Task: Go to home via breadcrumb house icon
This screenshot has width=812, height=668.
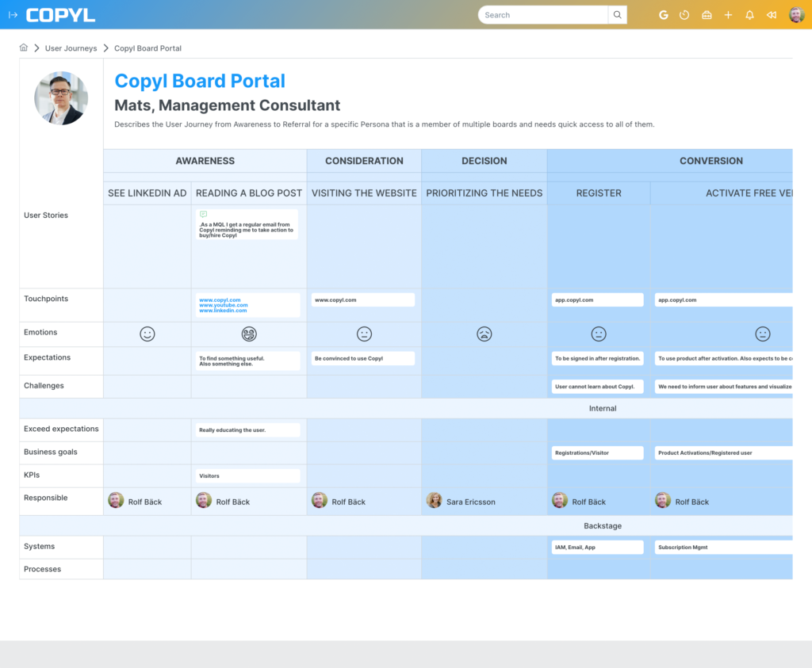Action: (23, 48)
